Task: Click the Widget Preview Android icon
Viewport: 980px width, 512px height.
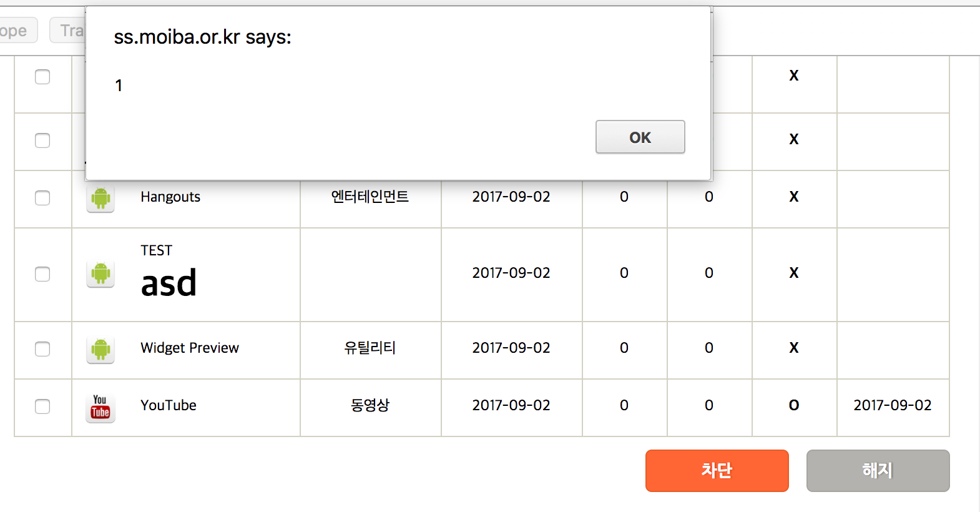Action: pos(100,349)
